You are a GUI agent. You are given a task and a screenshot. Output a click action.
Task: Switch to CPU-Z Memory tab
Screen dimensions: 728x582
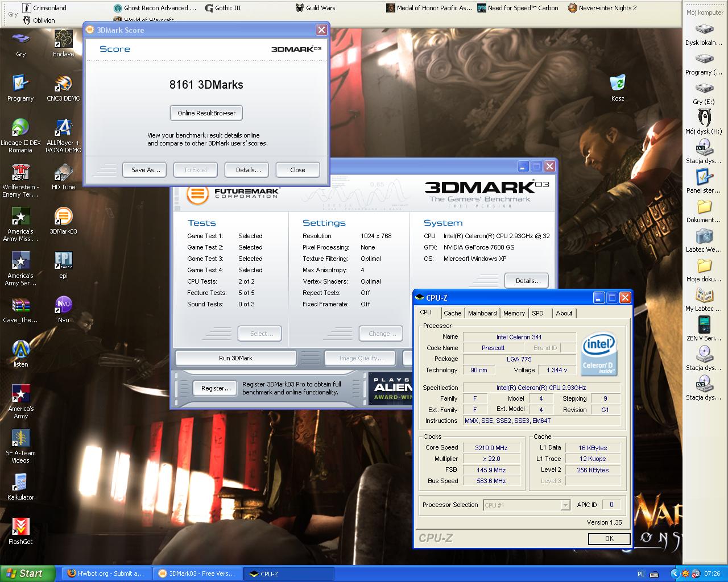point(514,313)
